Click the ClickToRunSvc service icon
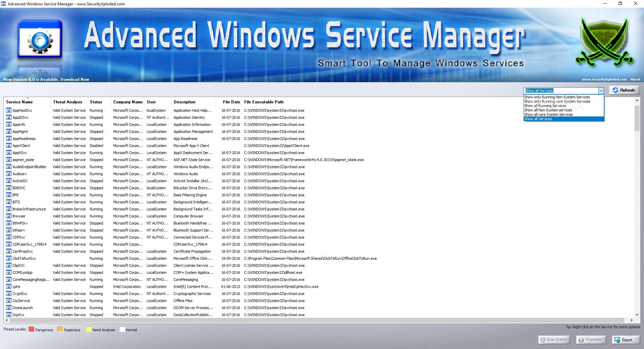 click(x=9, y=258)
